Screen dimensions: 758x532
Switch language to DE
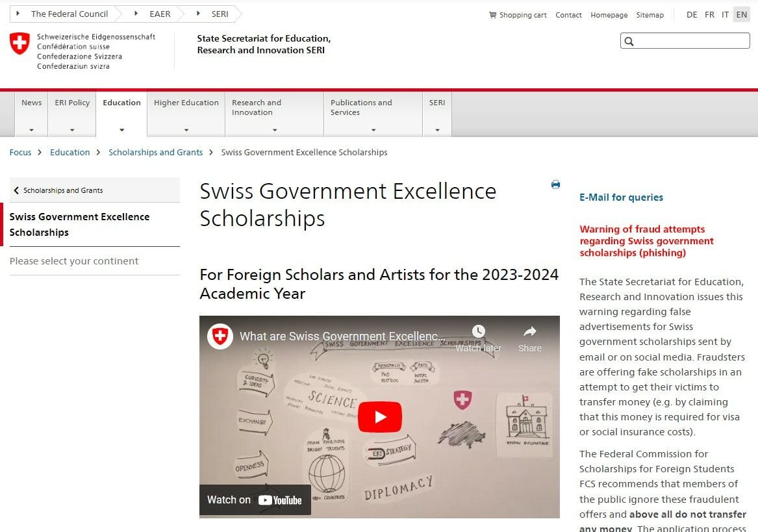[x=692, y=14]
